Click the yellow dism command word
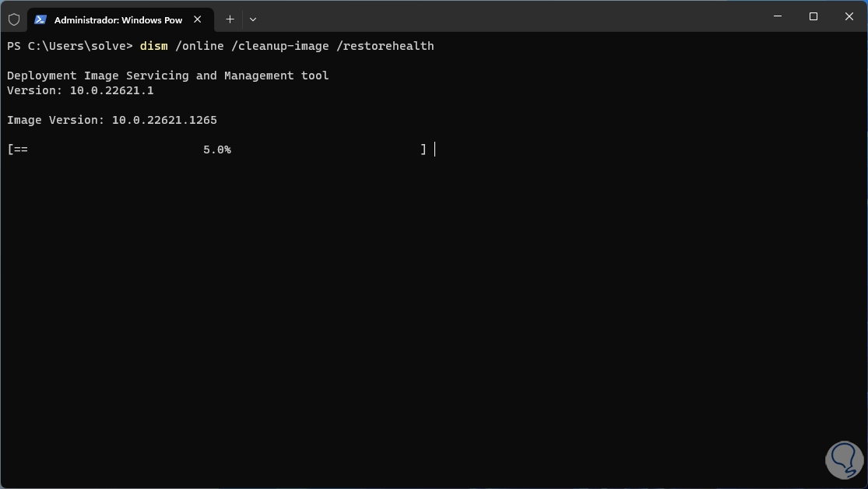This screenshot has height=489, width=868. click(154, 46)
